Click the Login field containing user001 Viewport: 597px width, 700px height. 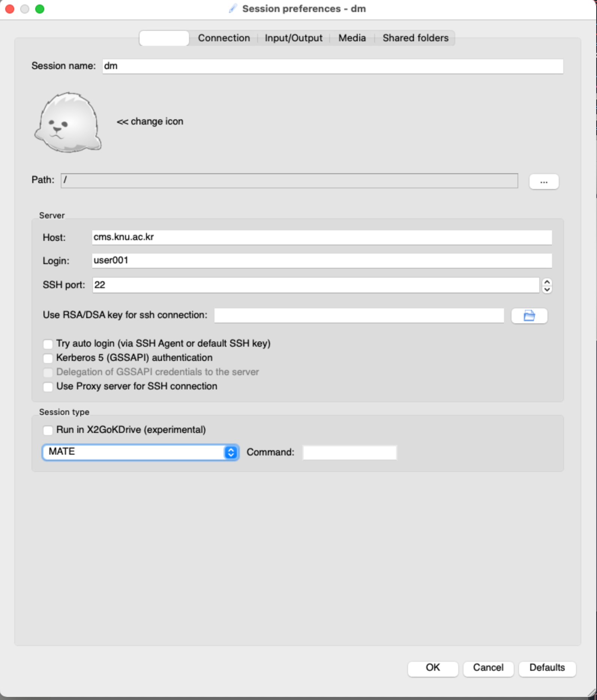click(321, 261)
